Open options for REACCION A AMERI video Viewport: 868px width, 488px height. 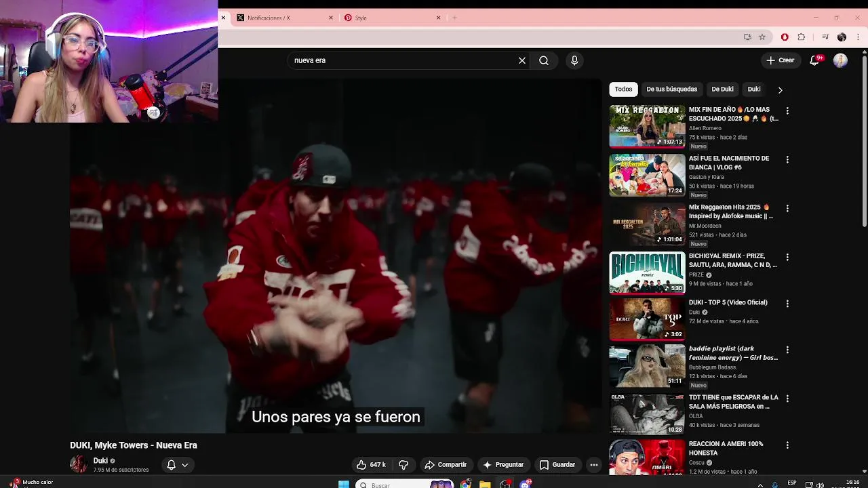787,445
